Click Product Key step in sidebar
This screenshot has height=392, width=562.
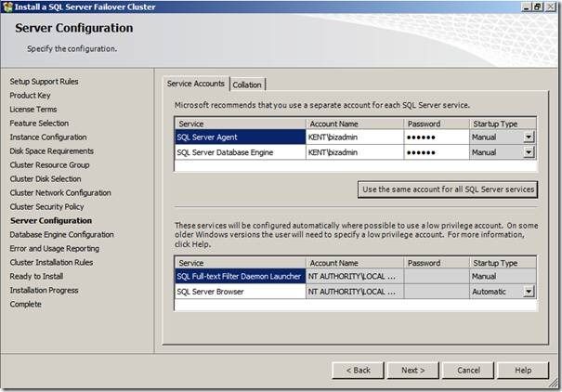pyautogui.click(x=30, y=96)
